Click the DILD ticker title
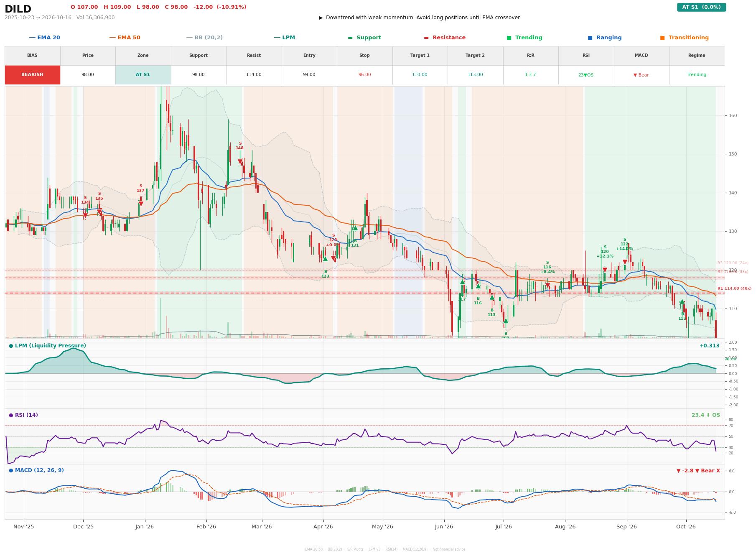 click(18, 9)
